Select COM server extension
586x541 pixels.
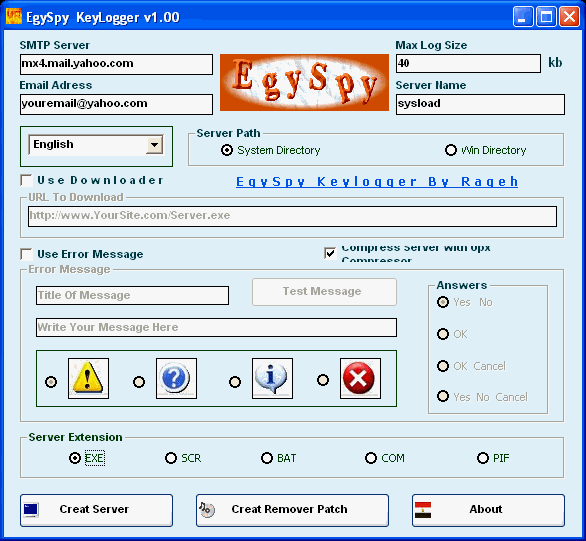pos(371,458)
